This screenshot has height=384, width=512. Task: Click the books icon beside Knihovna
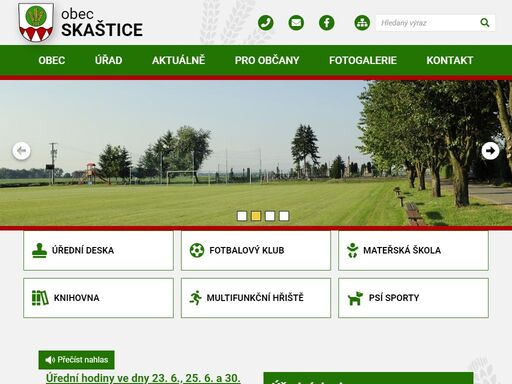[40, 298]
